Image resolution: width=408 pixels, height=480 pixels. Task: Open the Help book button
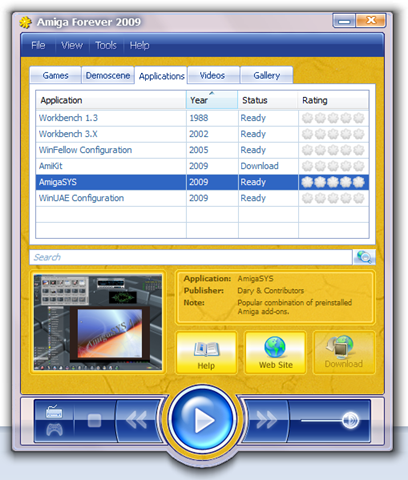[x=207, y=353]
